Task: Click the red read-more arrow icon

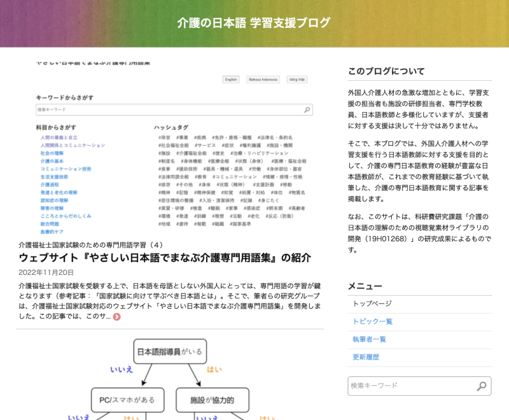Action: point(117,316)
